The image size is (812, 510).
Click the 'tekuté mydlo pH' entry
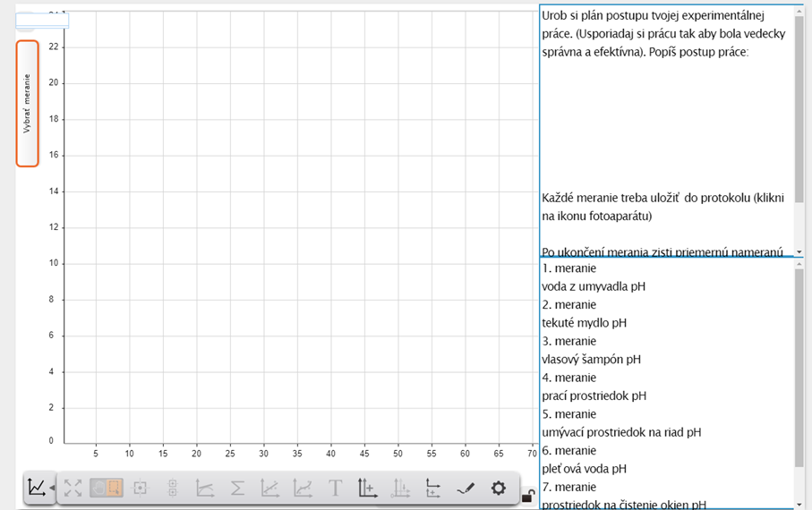click(x=584, y=323)
